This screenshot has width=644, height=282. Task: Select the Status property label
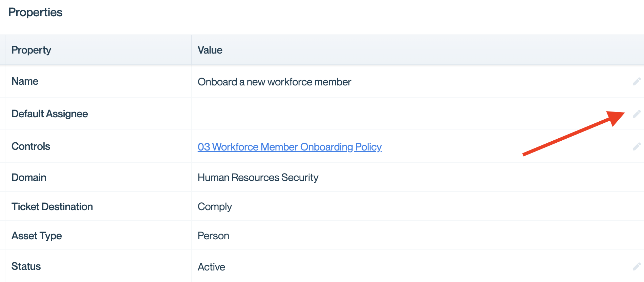(26, 266)
